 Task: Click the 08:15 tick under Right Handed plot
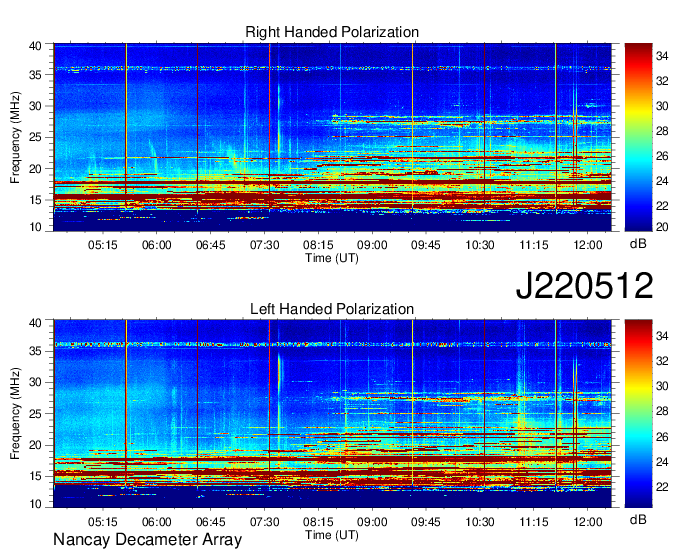pos(318,245)
